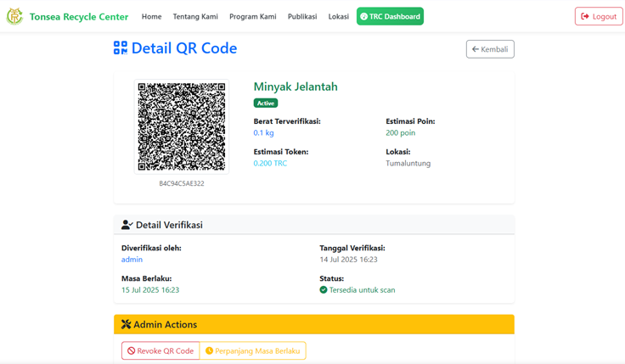Go to Tentang Kami page

[x=195, y=16]
